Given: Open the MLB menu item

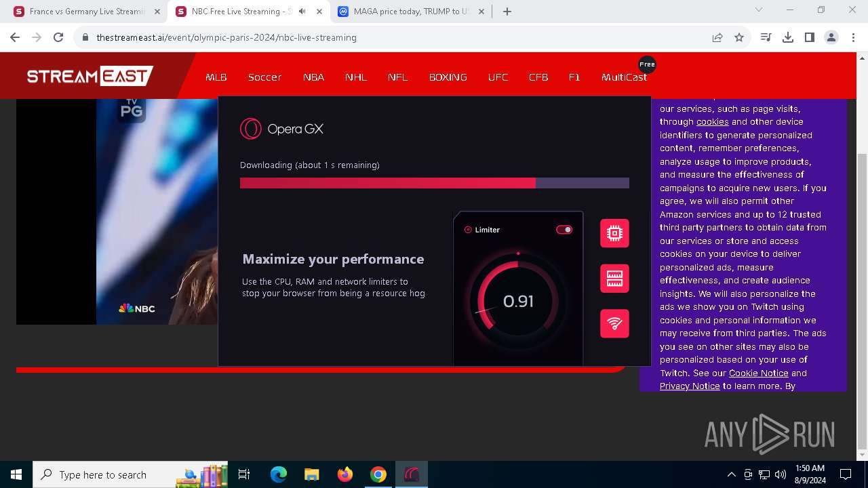Looking at the screenshot, I should 216,77.
